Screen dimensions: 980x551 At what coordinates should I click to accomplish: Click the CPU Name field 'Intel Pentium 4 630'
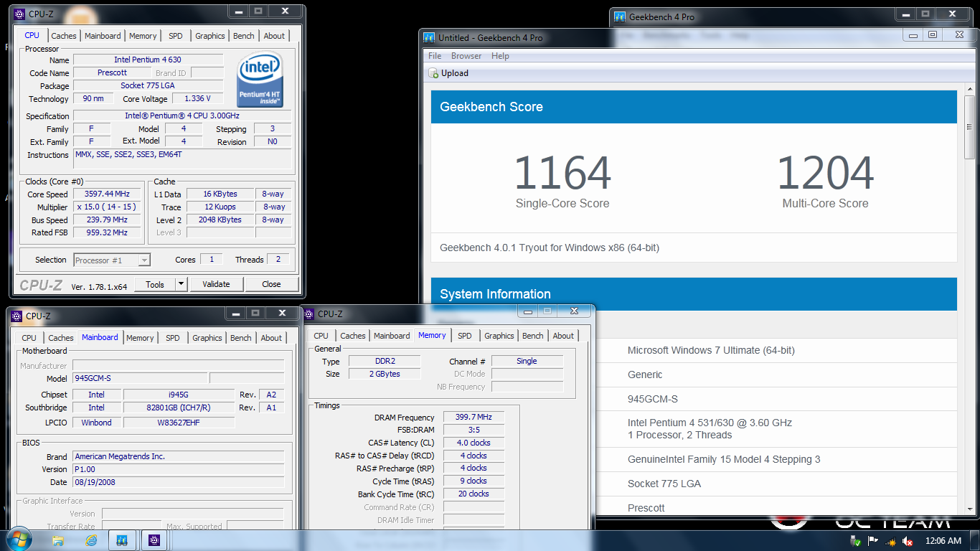coord(148,60)
